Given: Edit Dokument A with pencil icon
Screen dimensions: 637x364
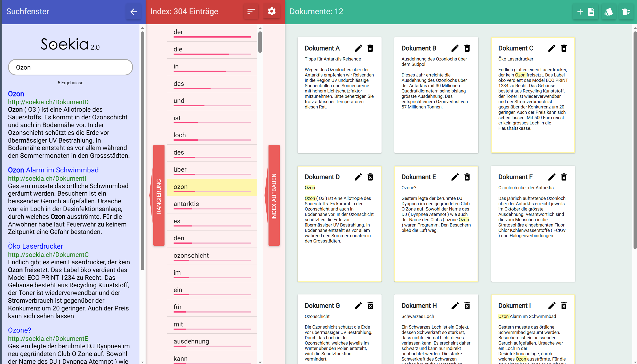Looking at the screenshot, I should (x=358, y=48).
